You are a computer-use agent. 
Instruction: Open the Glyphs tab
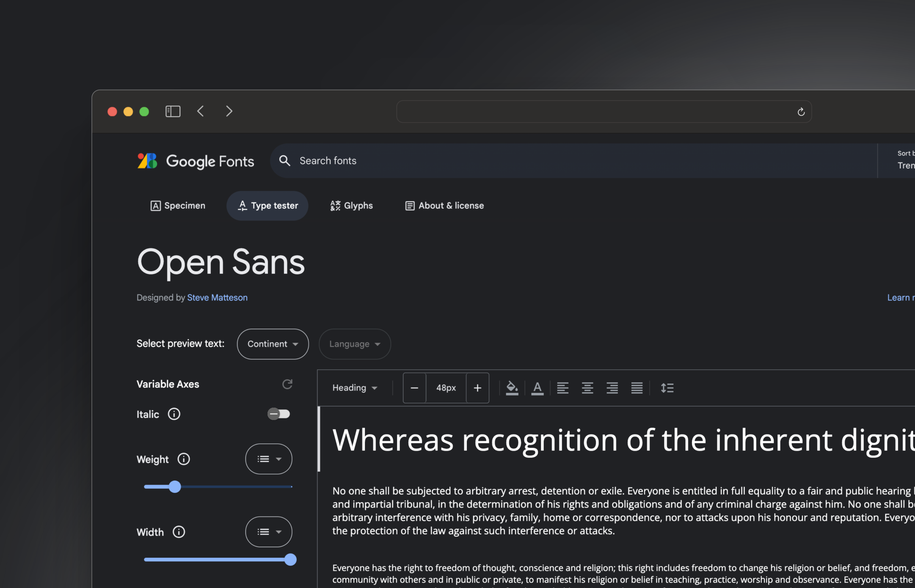coord(351,206)
